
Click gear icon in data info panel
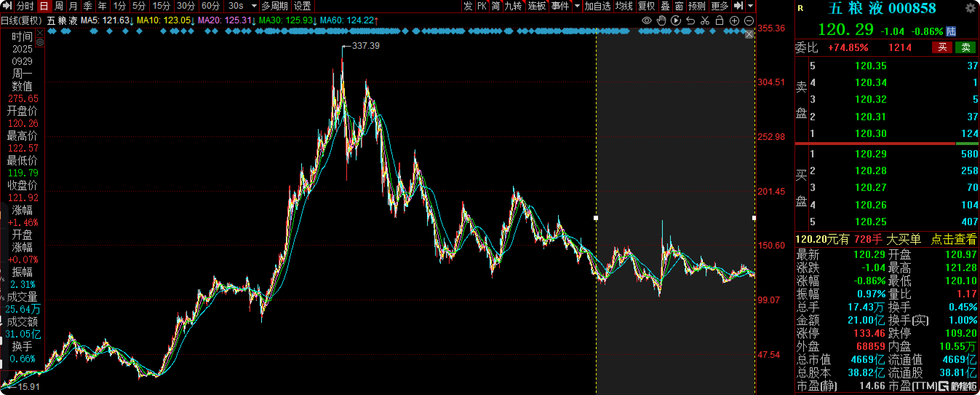pyautogui.click(x=40, y=42)
